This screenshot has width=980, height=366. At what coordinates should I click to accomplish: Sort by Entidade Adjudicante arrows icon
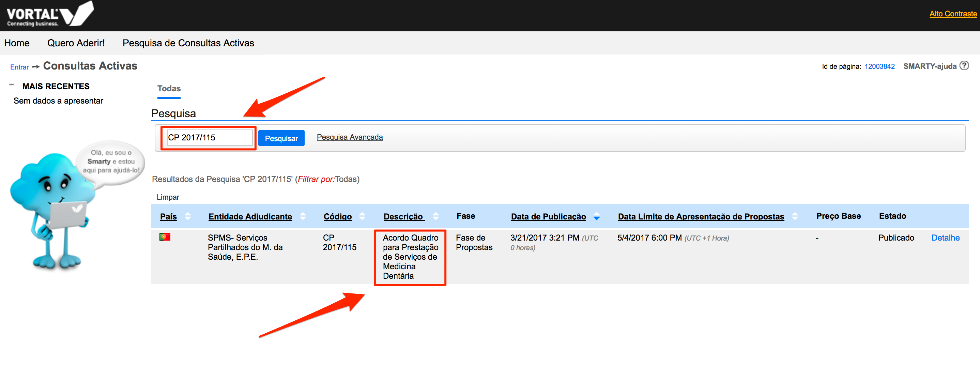303,216
